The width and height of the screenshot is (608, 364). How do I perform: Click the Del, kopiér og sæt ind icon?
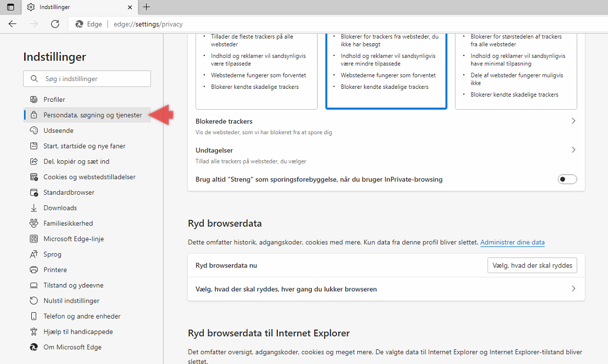pyautogui.click(x=34, y=161)
